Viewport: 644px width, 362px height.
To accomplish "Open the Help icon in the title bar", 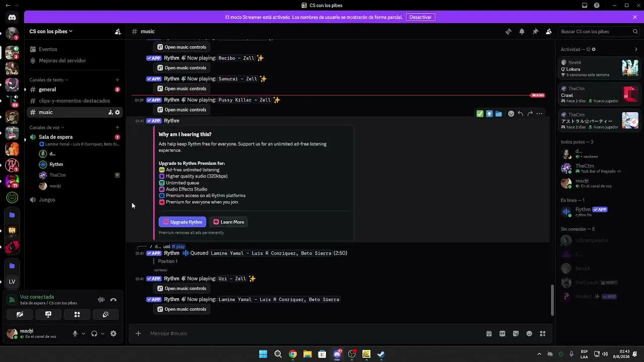I will (x=597, y=6).
